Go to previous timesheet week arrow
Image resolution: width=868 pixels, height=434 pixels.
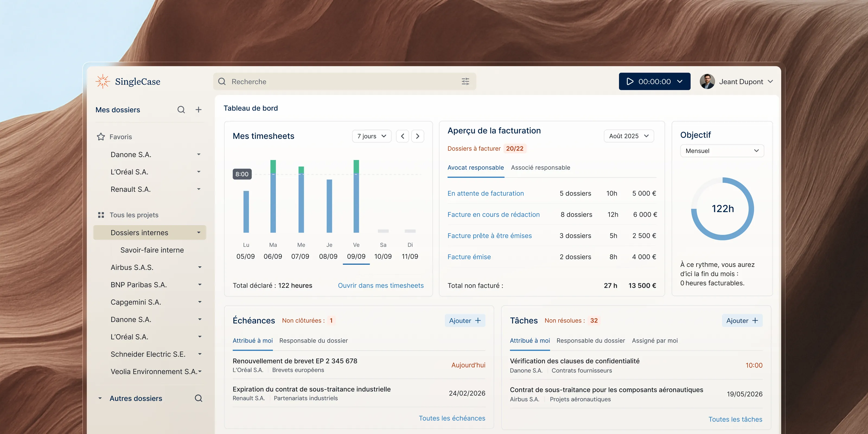402,136
